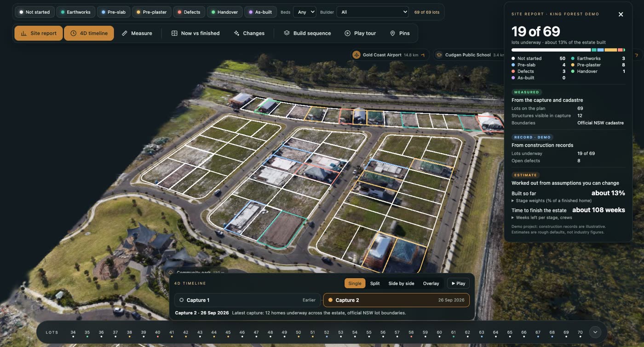Click the Cudgen Public School icon
The width and height of the screenshot is (644, 347).
tap(439, 55)
